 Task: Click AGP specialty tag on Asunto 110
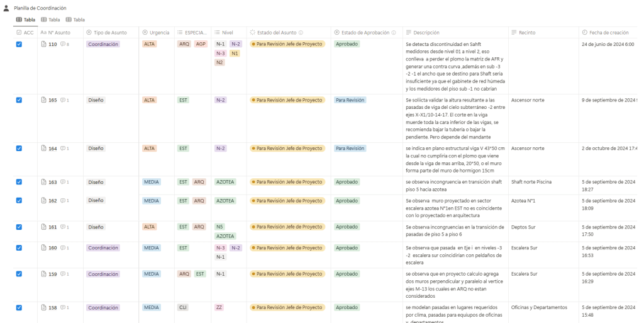pyautogui.click(x=201, y=44)
